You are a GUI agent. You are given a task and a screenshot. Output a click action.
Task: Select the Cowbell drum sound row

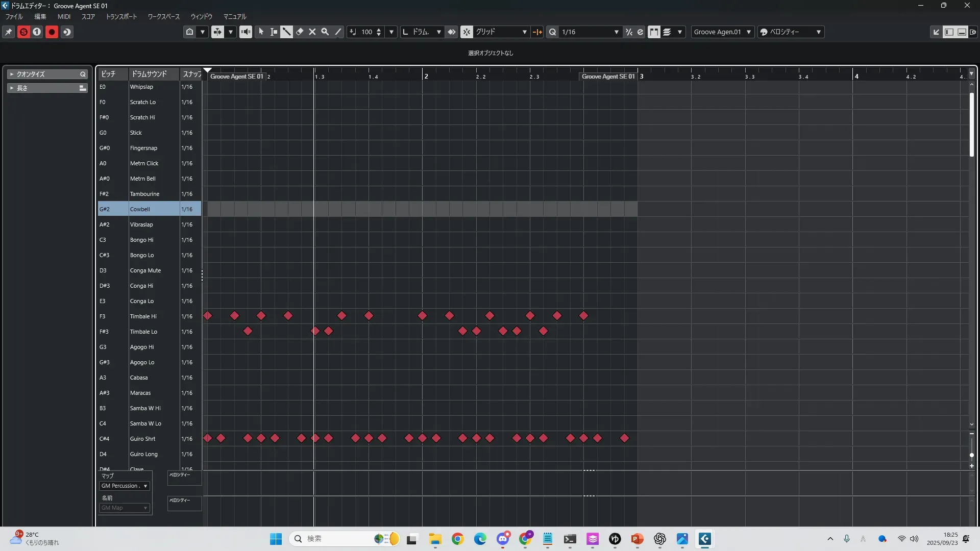tap(140, 209)
